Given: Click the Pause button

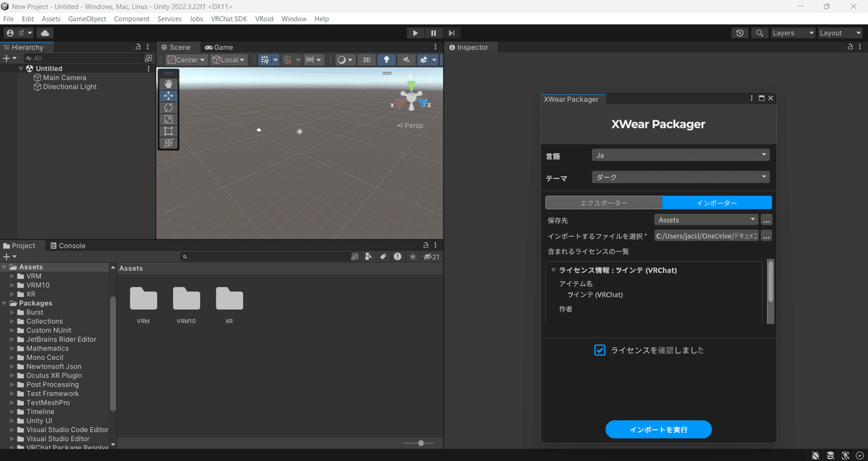Looking at the screenshot, I should (x=433, y=33).
